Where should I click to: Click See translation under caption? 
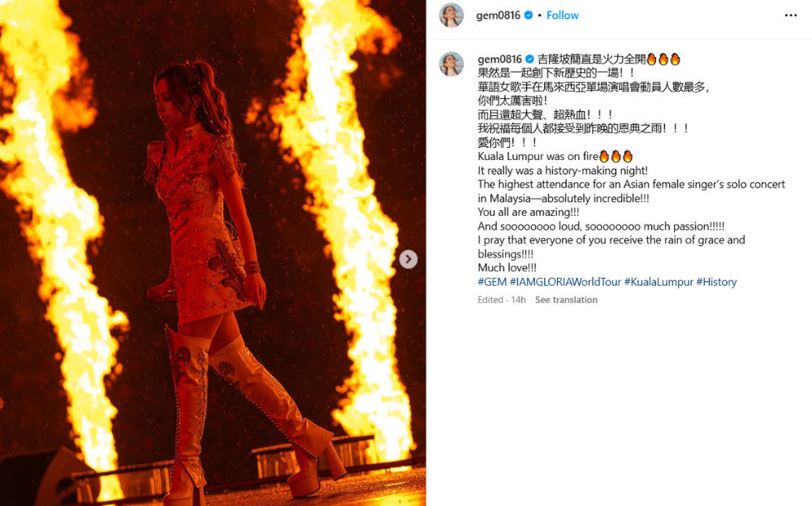point(566,300)
